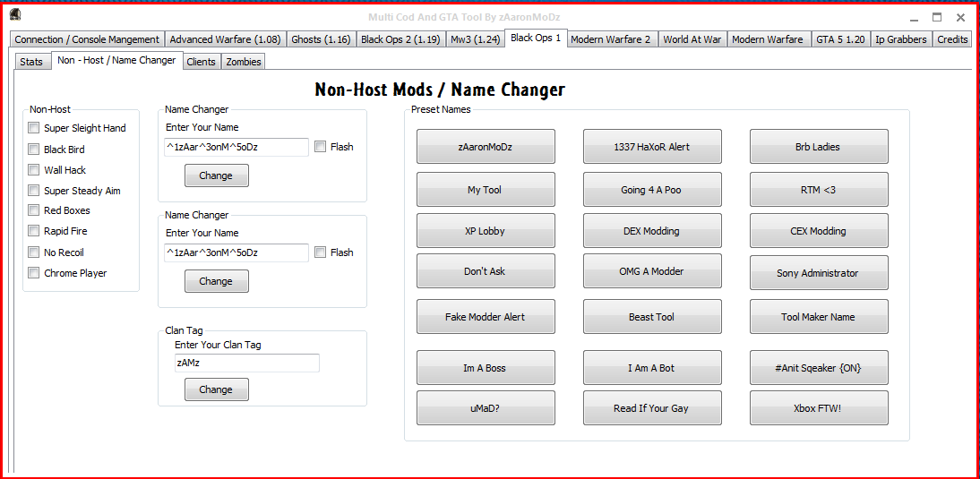Close the Multi Cod And GTA Tool window

point(960,18)
